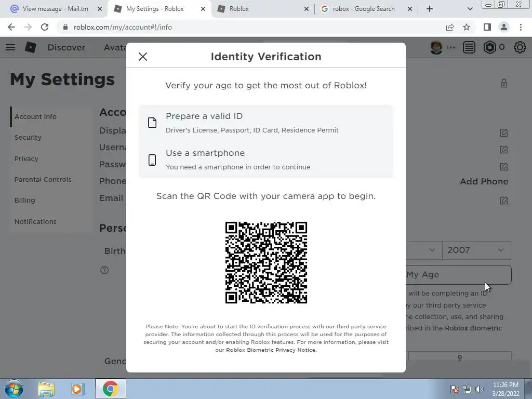Open the Chrome profile icon

point(504,27)
